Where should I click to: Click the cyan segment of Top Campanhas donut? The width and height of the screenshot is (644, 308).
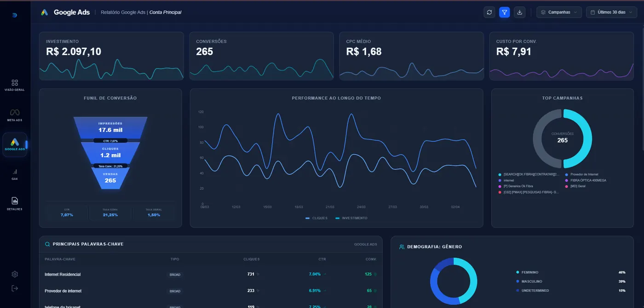(587, 138)
